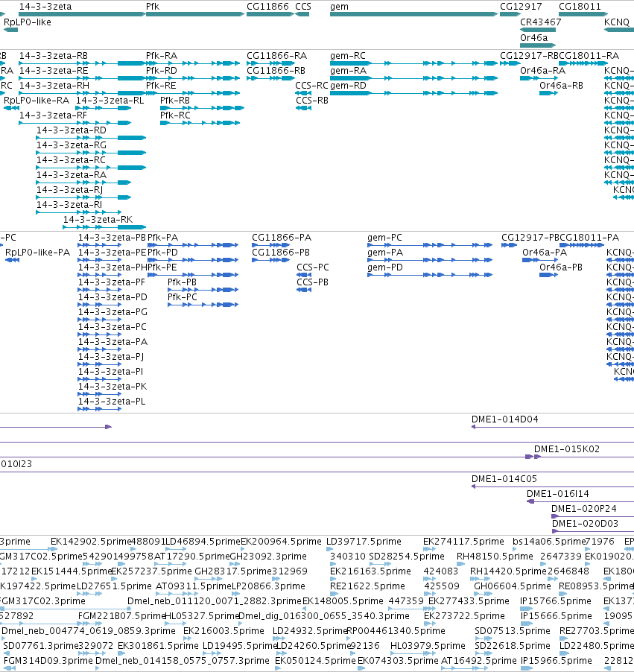The image size is (634, 672).
Task: Click transcript gem-RA
Action: pyautogui.click(x=349, y=71)
